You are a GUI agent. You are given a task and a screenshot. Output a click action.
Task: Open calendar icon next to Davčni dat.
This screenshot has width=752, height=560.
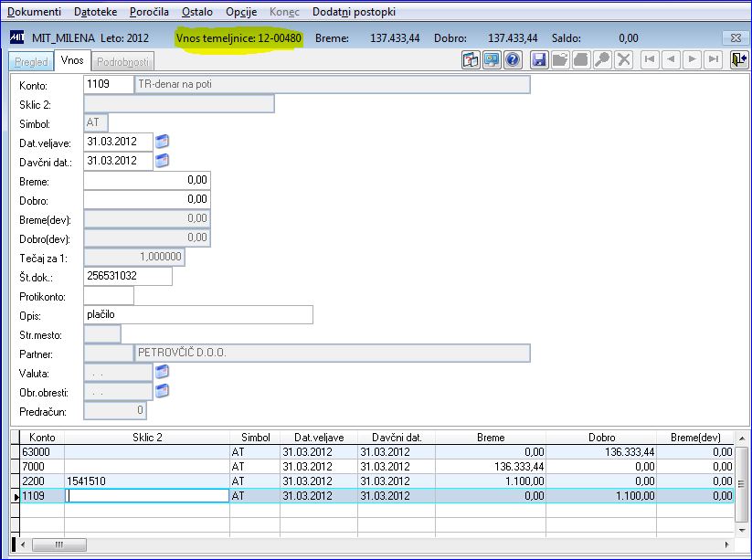(162, 161)
